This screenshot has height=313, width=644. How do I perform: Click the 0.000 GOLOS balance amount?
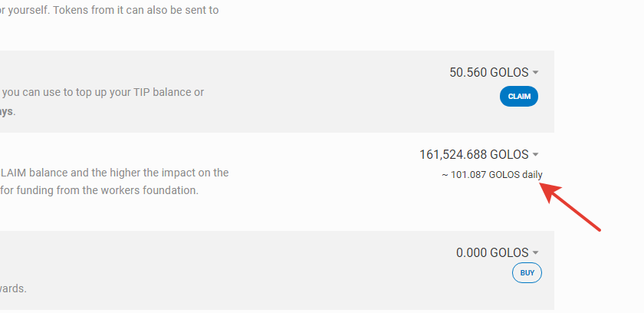pos(491,252)
